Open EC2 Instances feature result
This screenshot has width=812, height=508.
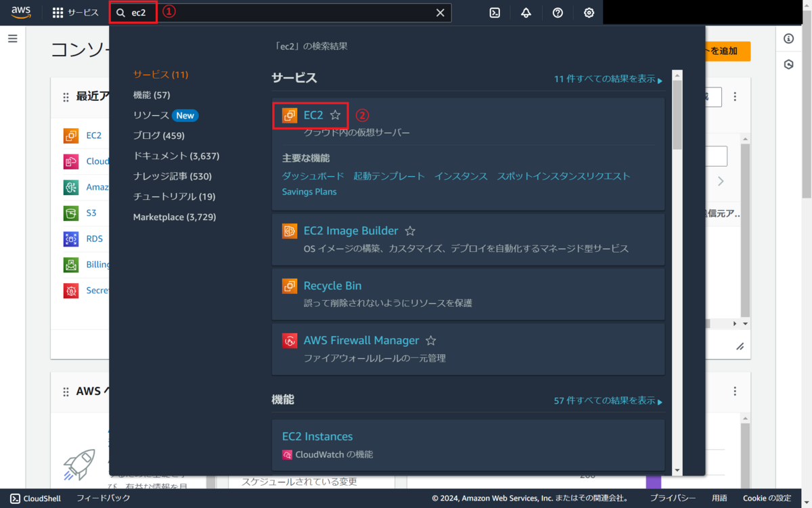point(317,437)
